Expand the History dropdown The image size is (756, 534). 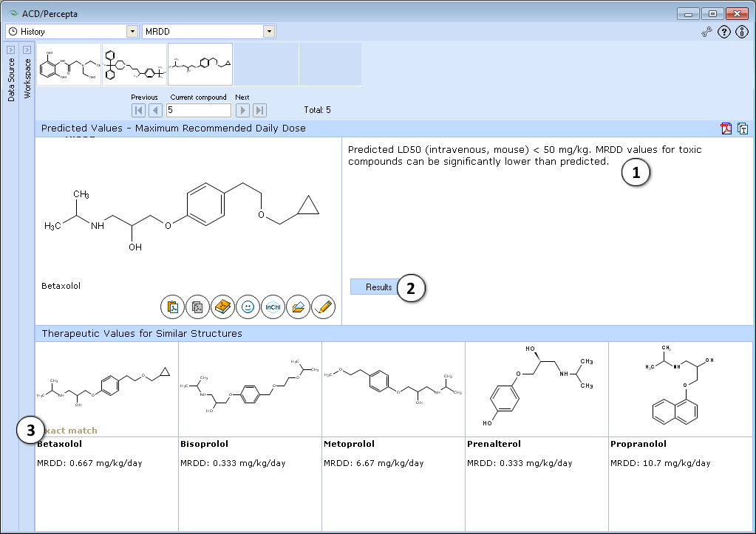point(132,31)
